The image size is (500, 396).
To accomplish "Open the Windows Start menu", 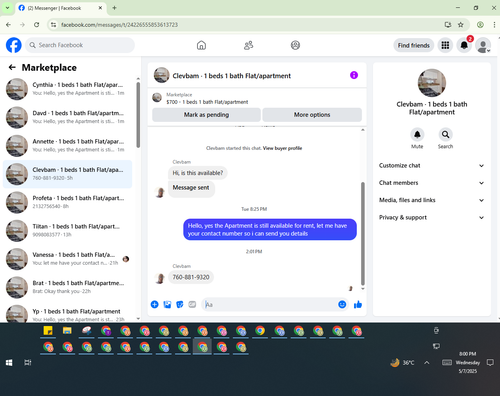I will click(9, 363).
